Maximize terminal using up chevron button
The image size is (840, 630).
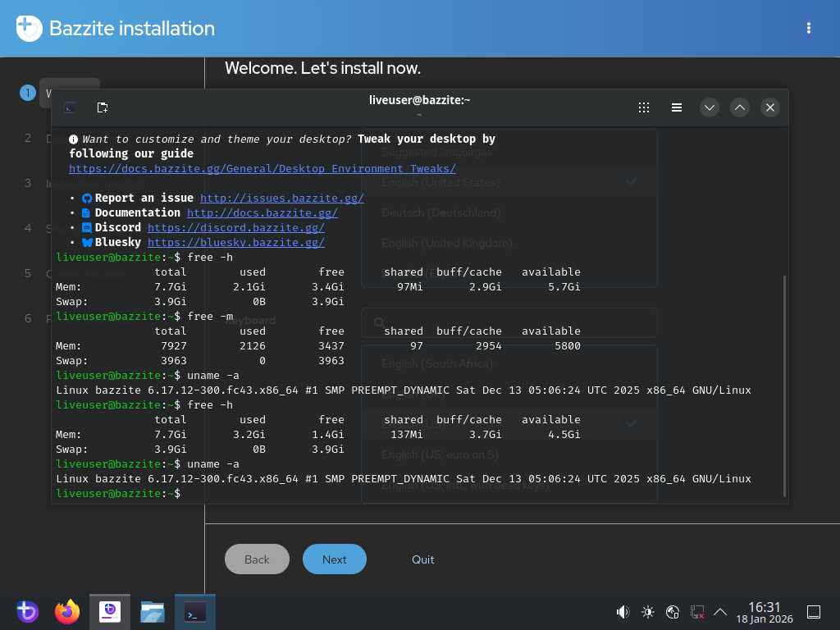pos(740,107)
